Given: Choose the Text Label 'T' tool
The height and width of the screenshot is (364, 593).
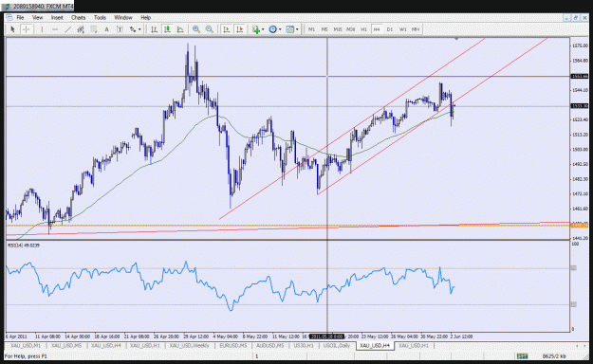Looking at the screenshot, I should (x=120, y=29).
